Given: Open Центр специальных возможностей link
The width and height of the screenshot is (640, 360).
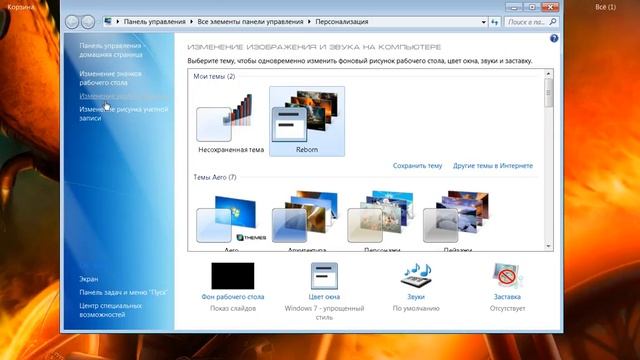Looking at the screenshot, I should pos(111,310).
